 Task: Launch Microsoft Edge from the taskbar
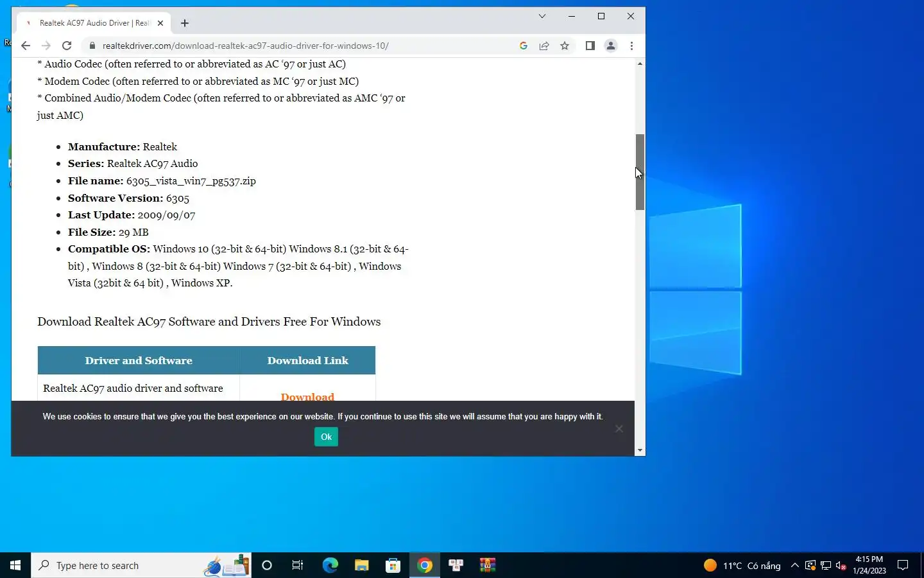(330, 565)
